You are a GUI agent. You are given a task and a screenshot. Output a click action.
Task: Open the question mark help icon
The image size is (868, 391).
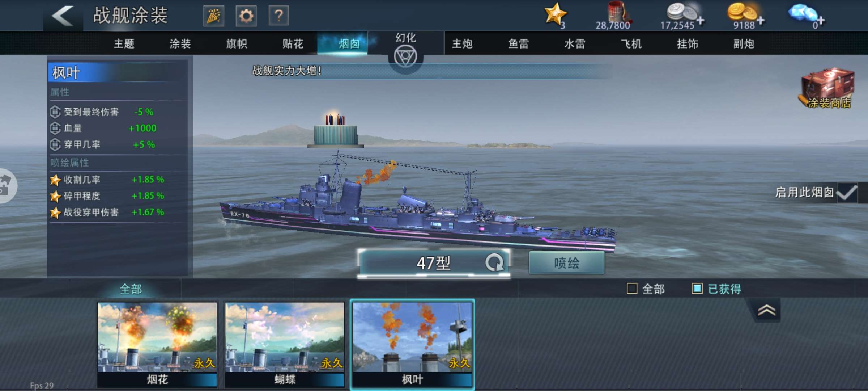click(x=278, y=16)
